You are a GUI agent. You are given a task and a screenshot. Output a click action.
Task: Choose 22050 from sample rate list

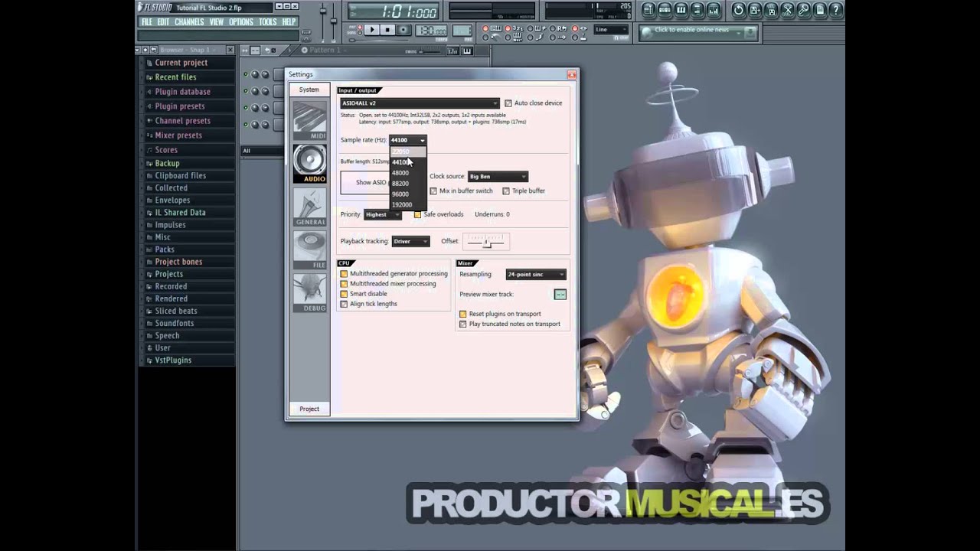(407, 152)
